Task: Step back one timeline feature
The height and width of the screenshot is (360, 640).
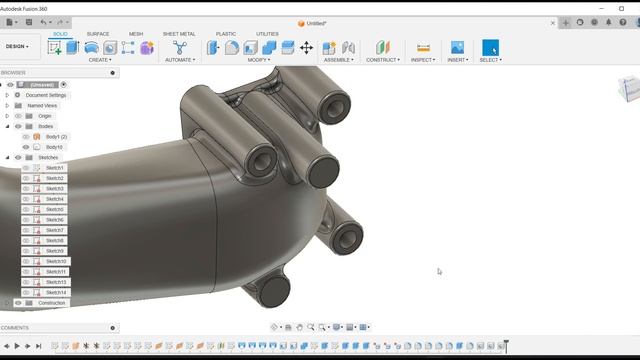Action: [x=7, y=346]
